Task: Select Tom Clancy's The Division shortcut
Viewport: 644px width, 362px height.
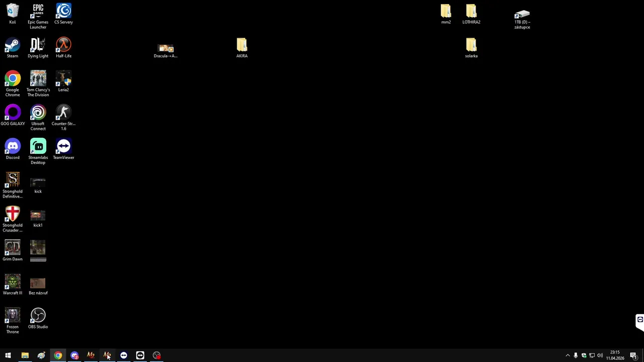Action: click(x=38, y=83)
